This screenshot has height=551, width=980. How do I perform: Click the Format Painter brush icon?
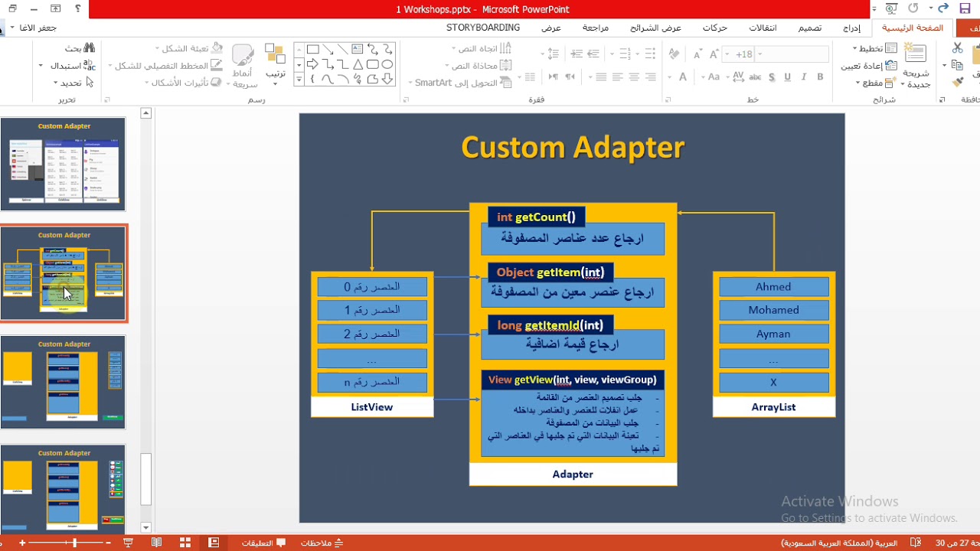(957, 82)
